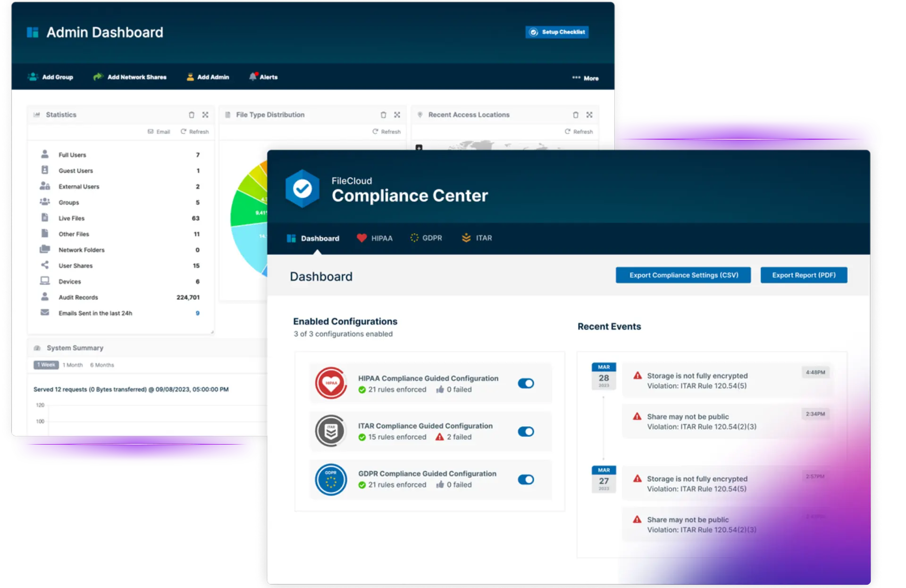
Task: Click the Emails Sent envelope icon
Action: [45, 312]
